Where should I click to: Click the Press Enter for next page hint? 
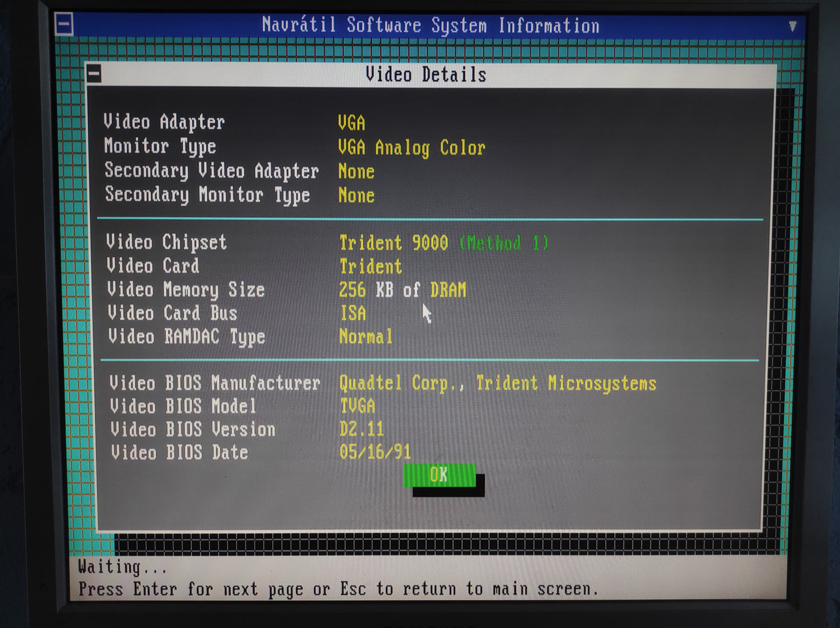338,589
